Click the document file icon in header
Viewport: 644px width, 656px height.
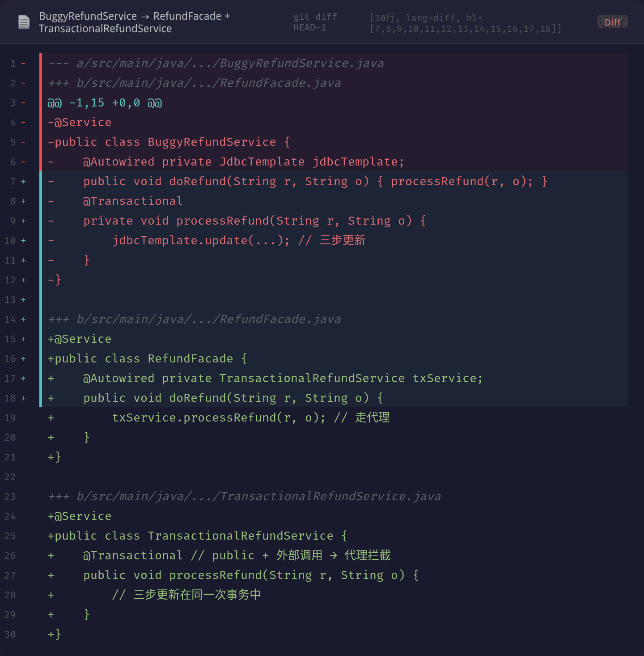pyautogui.click(x=24, y=22)
